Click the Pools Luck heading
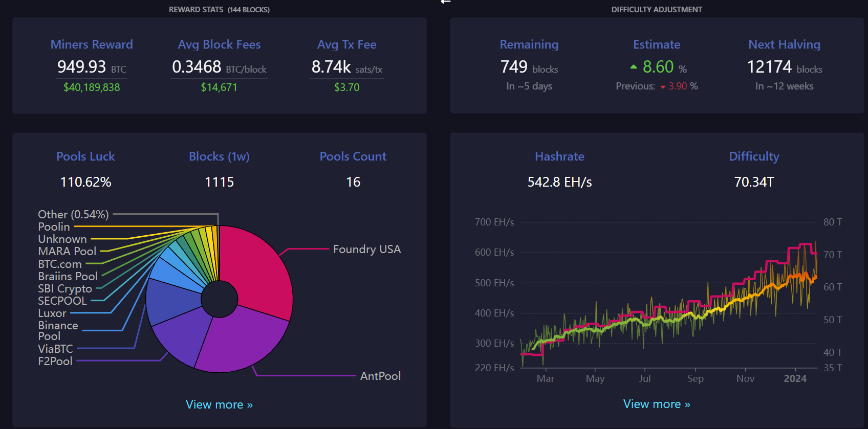The image size is (868, 429). tap(85, 156)
